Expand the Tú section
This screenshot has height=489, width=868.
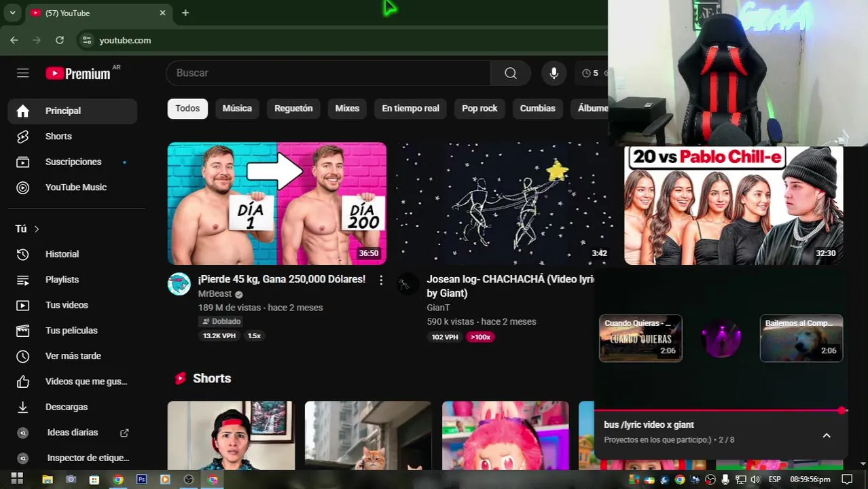[28, 229]
